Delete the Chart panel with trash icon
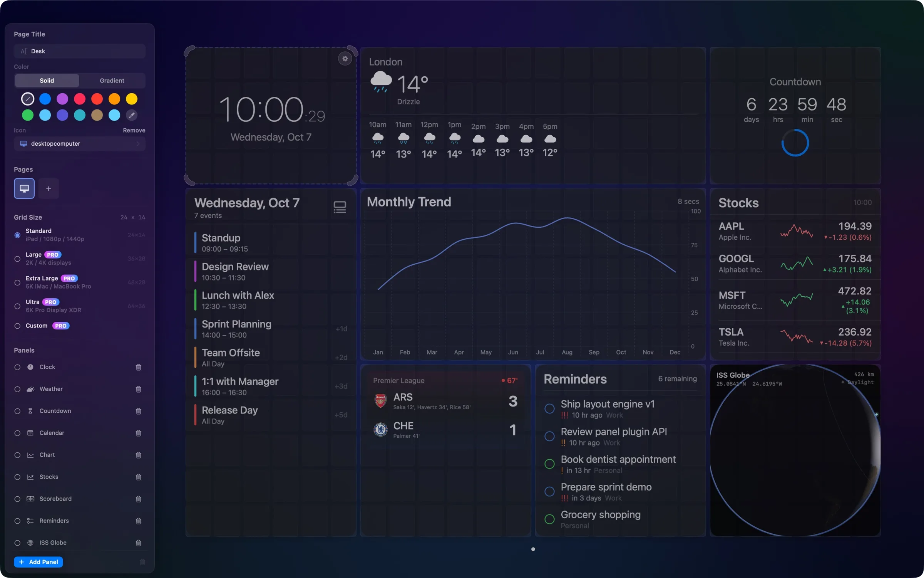924x578 pixels. click(139, 455)
